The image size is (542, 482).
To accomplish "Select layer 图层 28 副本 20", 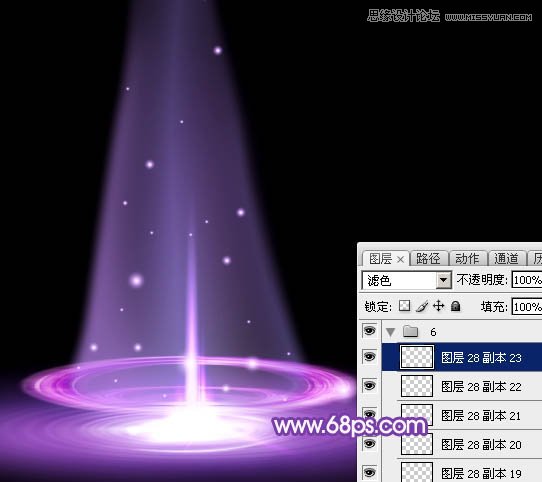I will click(x=462, y=445).
